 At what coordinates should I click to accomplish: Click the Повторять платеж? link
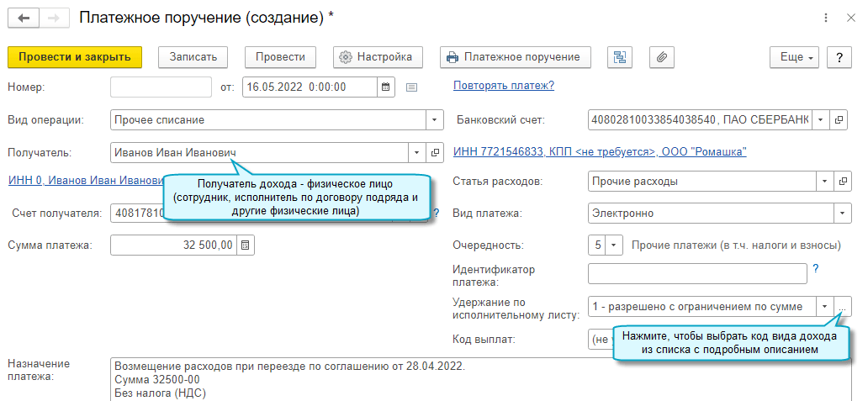click(x=504, y=86)
